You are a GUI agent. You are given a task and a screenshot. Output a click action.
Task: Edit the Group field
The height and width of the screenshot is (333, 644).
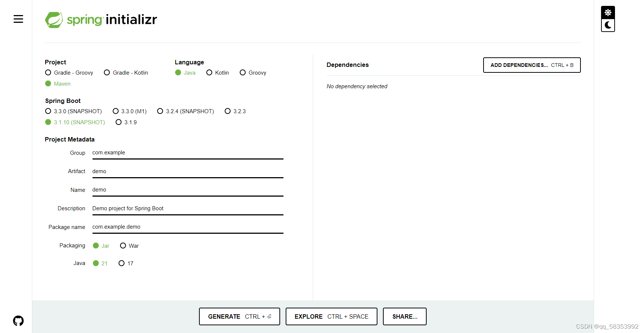(x=188, y=153)
